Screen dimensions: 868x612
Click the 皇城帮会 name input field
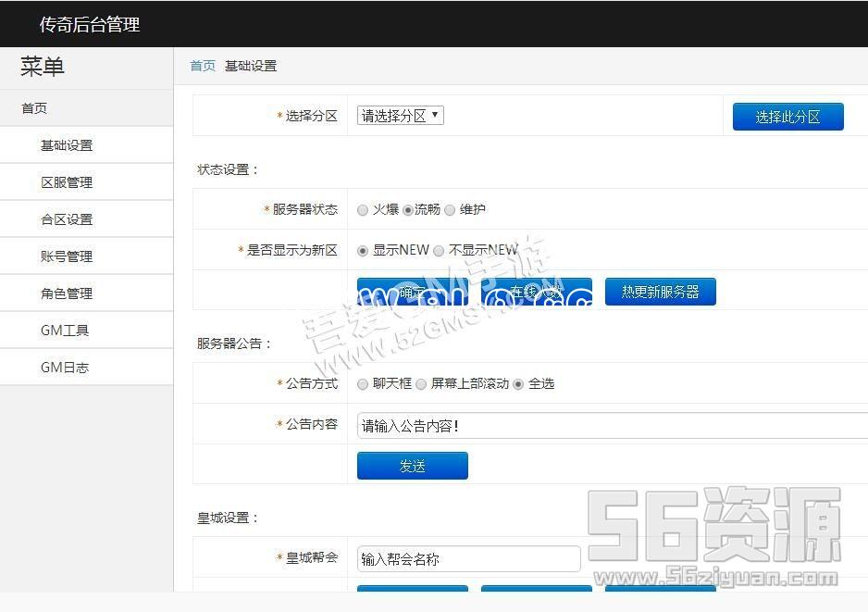coord(468,559)
